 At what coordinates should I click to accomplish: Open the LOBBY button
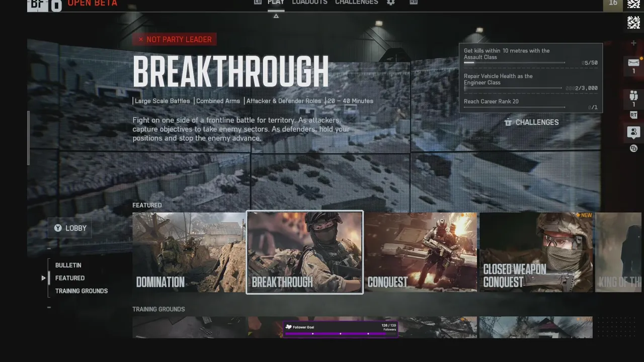click(x=70, y=228)
